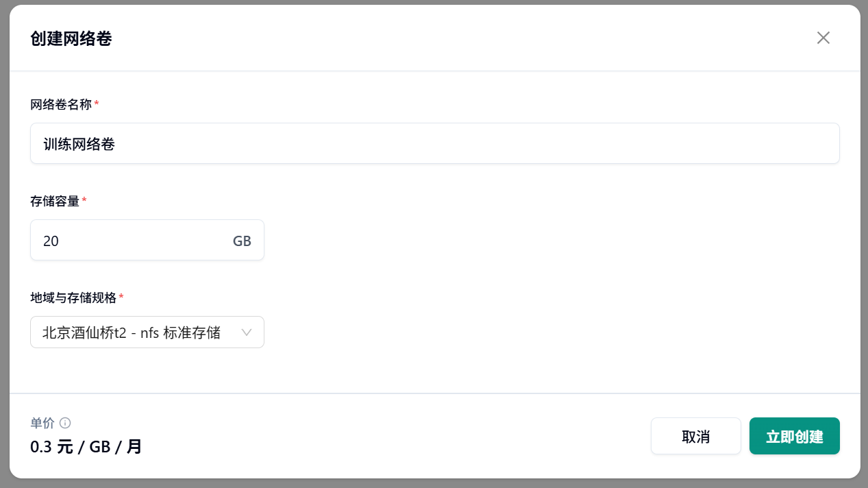Focus the 网络卷名称 text field
868x488 pixels.
click(435, 143)
